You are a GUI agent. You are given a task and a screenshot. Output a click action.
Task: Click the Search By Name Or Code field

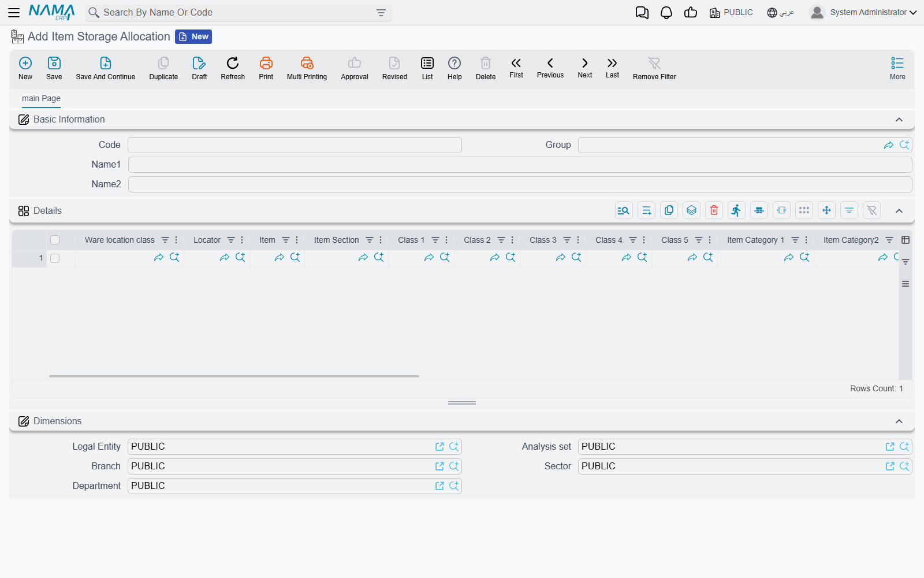[237, 13]
